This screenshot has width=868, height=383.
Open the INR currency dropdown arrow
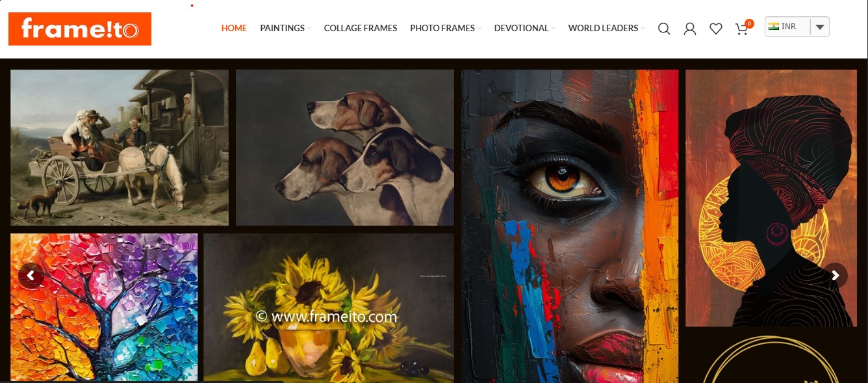pos(820,27)
